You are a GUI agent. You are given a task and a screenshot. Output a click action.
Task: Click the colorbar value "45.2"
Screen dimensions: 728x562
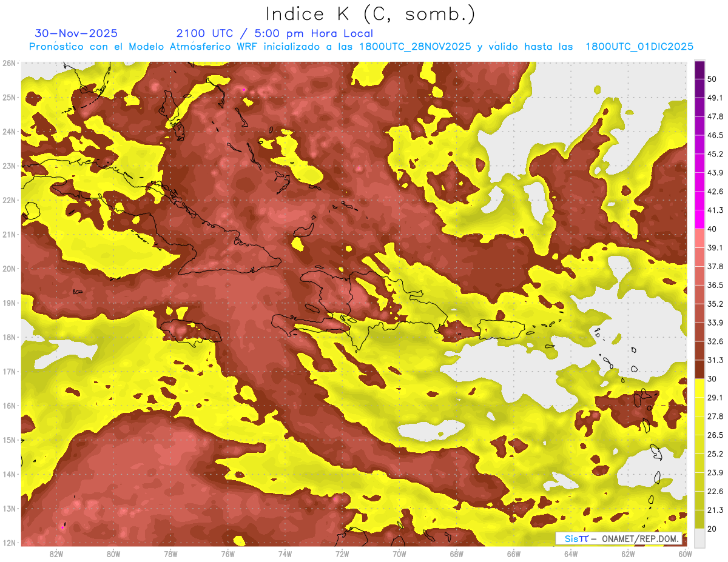pos(715,154)
